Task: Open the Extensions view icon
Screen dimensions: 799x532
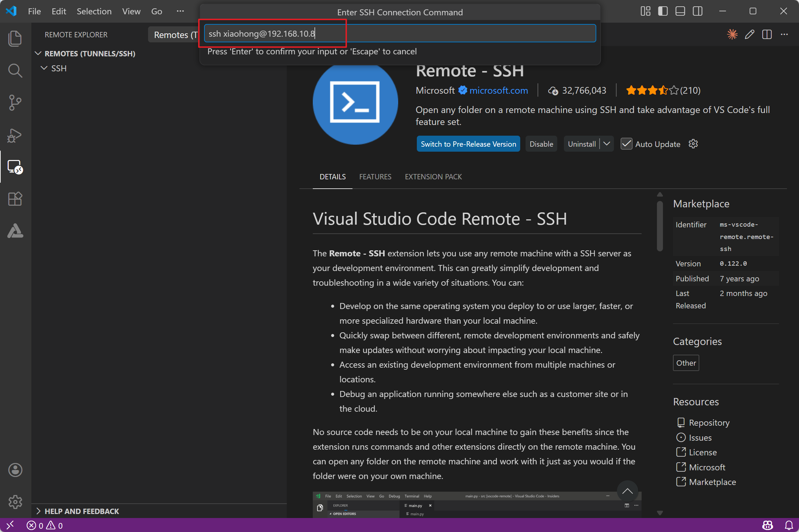Action: click(15, 199)
